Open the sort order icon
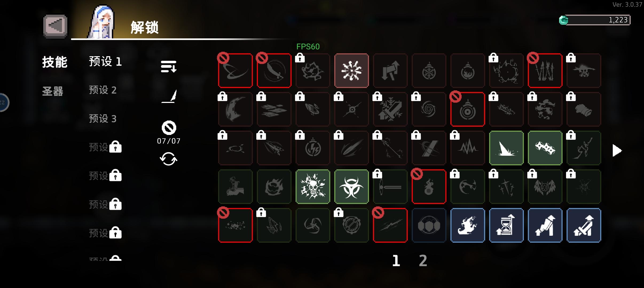Viewport: 644px width, 288px height. coord(168,66)
